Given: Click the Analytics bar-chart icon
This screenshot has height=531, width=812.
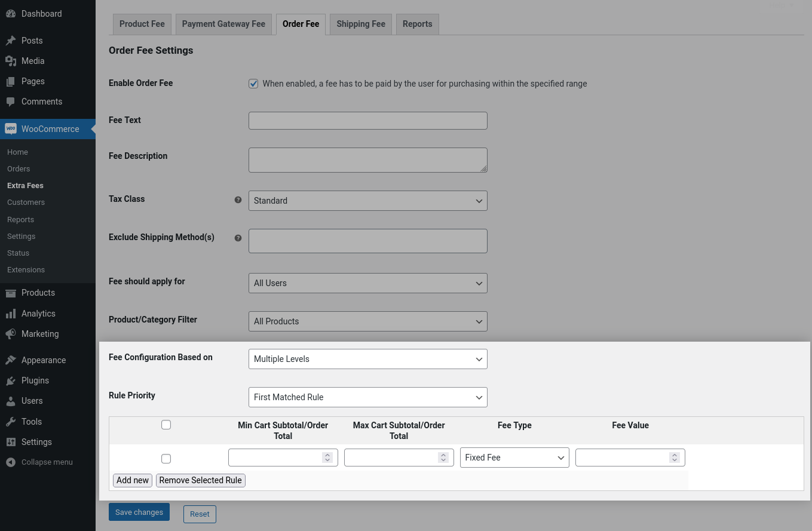Looking at the screenshot, I should click(x=13, y=313).
